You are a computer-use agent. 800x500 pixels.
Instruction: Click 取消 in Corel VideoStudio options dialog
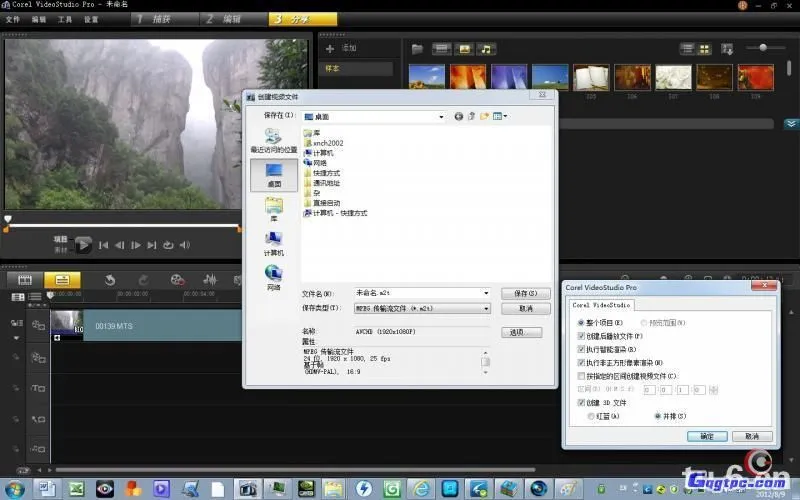pos(752,436)
